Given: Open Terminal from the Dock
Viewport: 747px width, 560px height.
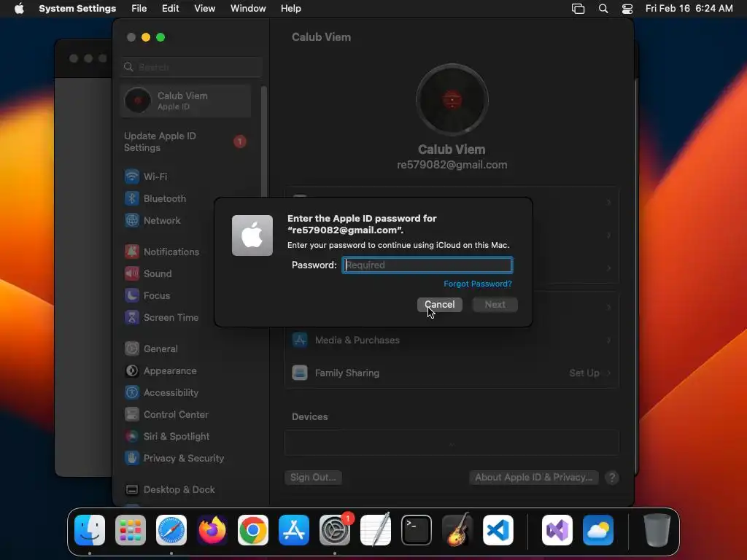Looking at the screenshot, I should coord(417,530).
